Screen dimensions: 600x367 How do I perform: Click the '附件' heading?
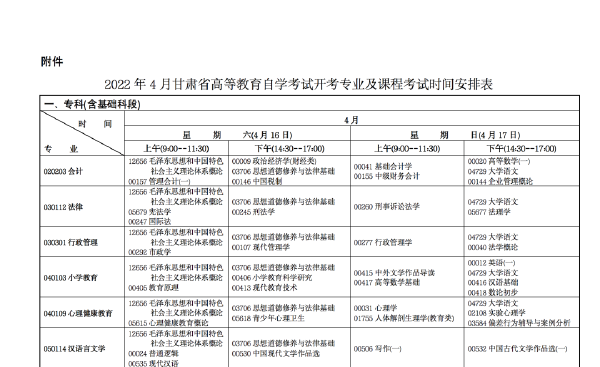tap(52, 61)
